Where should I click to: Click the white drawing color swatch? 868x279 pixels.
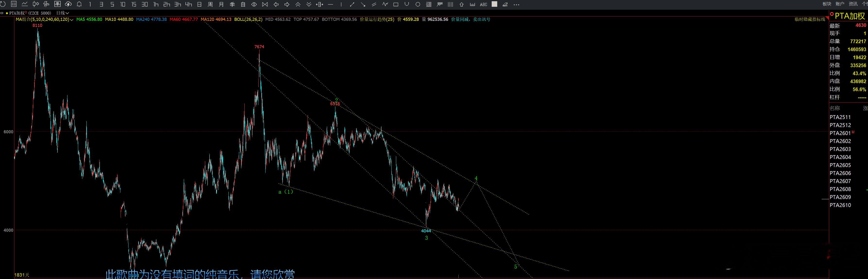pos(494,4)
